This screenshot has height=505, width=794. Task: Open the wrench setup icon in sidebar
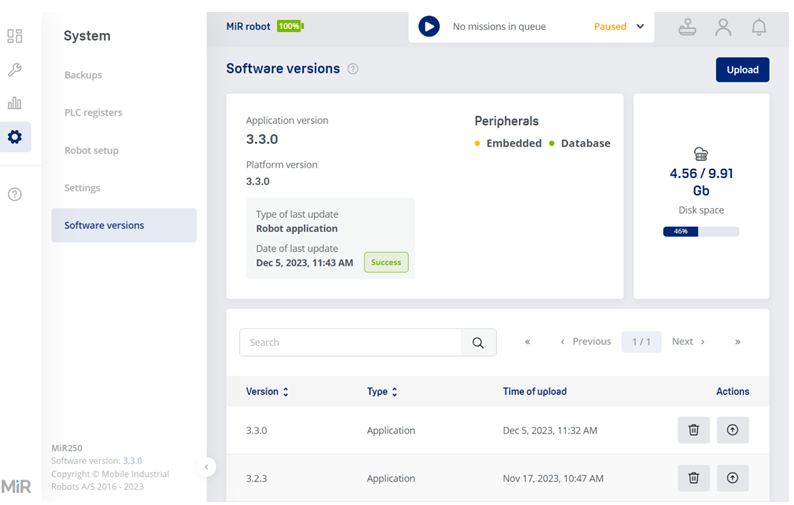14,70
